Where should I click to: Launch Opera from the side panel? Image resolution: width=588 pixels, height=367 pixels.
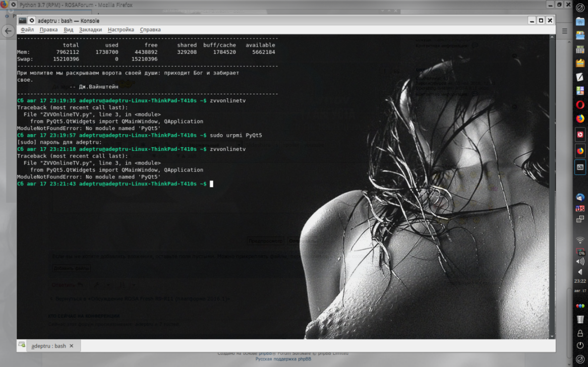pos(580,105)
